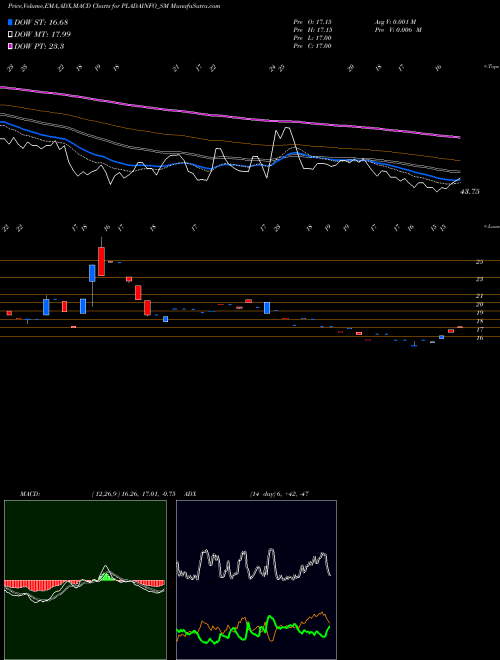Click the 'Pre C: 17.00' value
Screen dimensions: 500x660
click(x=312, y=46)
